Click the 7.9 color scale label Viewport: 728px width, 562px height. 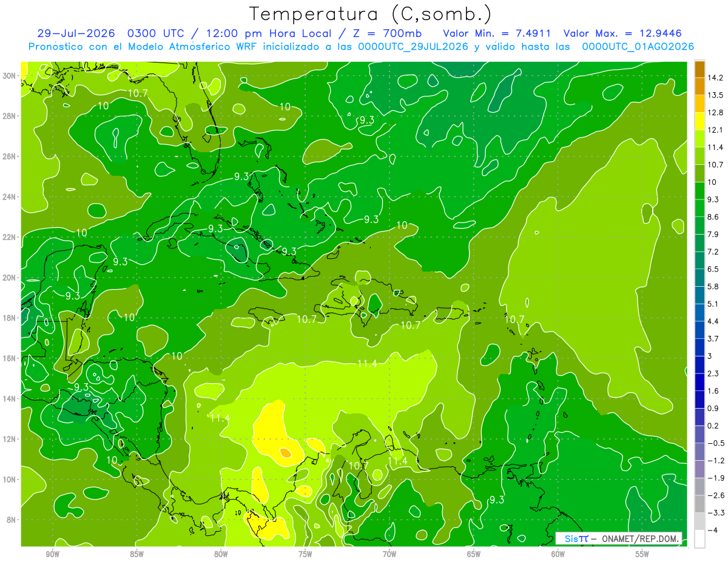pos(714,234)
